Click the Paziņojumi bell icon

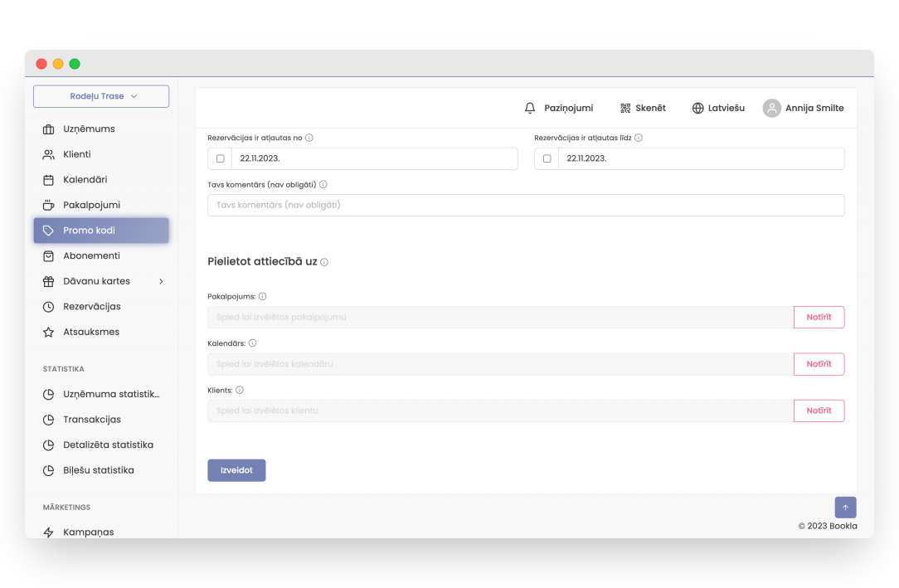click(530, 108)
